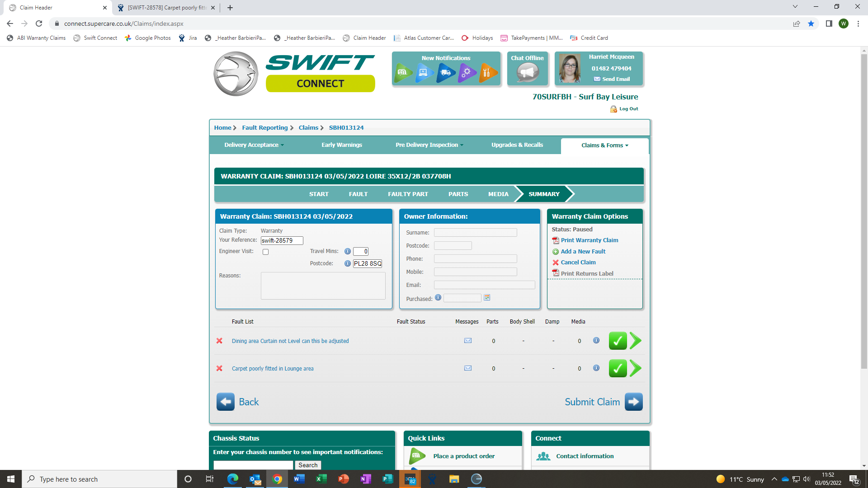The height and width of the screenshot is (488, 868).
Task: Click green arrow next to Dining area Curtain fault
Action: point(635,341)
